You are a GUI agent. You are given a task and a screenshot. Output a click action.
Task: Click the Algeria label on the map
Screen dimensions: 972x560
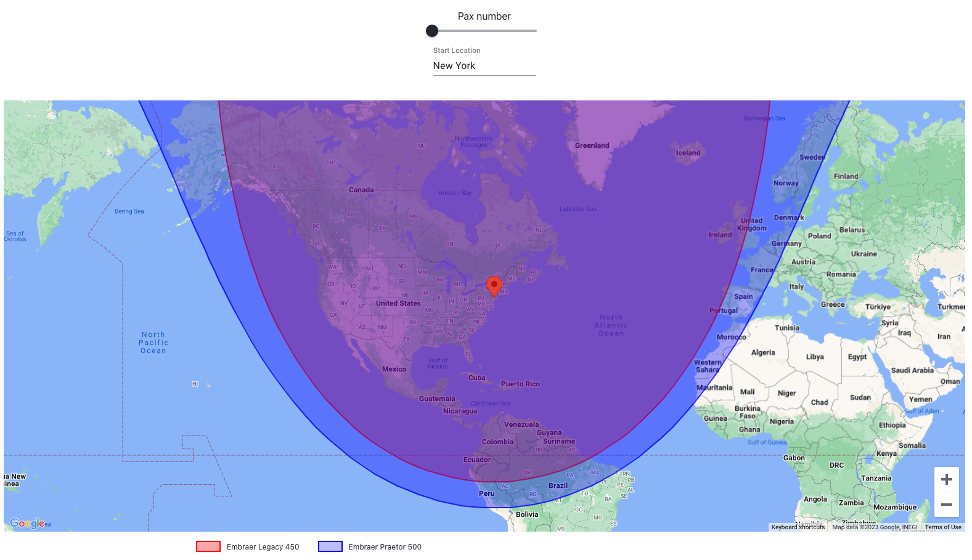pos(763,353)
